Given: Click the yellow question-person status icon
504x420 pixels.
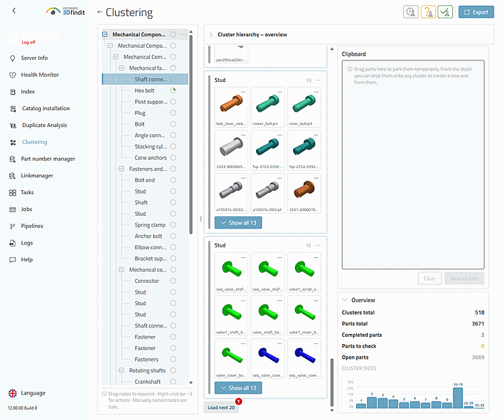Looking at the screenshot, I should [x=428, y=12].
